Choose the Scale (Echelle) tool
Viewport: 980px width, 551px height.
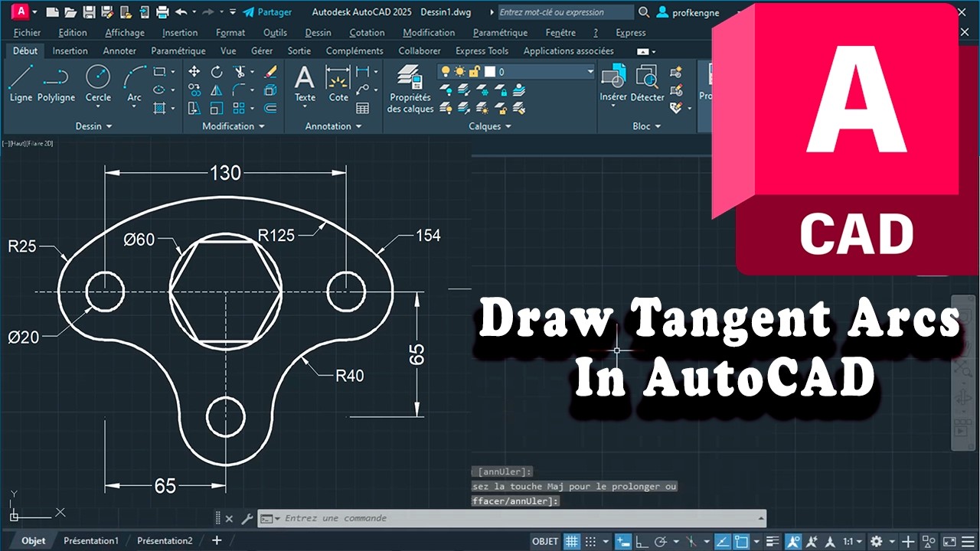pyautogui.click(x=217, y=109)
